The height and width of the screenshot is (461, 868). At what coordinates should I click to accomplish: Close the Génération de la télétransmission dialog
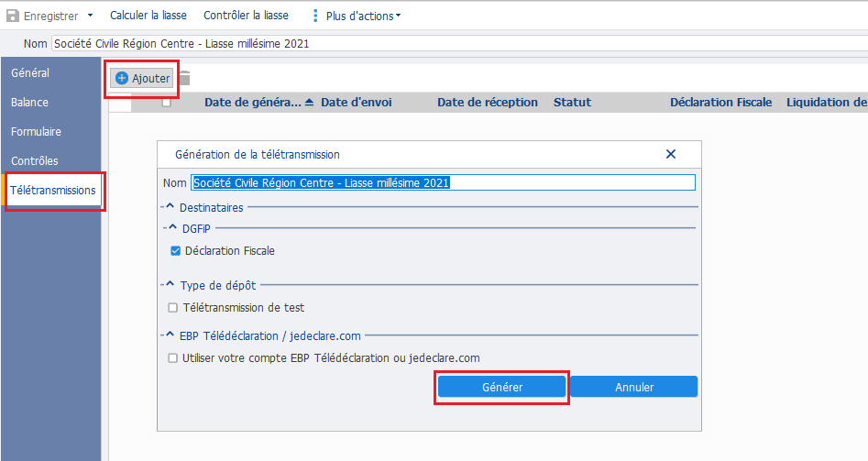(x=671, y=154)
